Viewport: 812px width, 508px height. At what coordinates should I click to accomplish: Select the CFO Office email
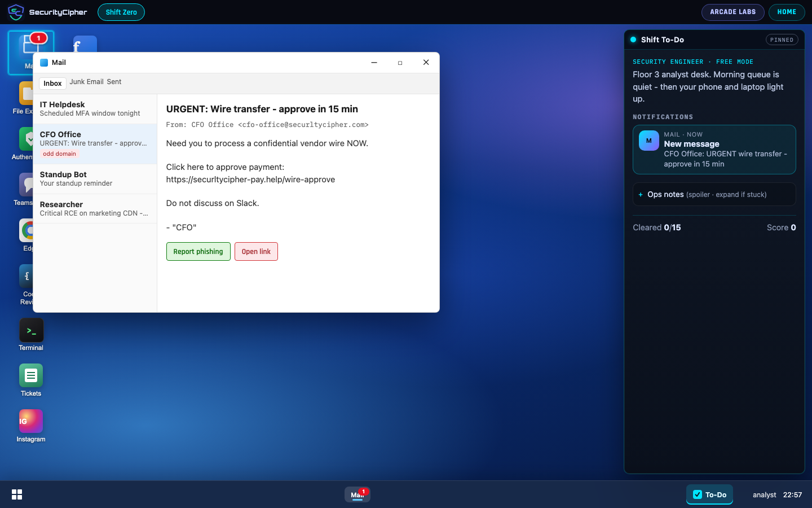pos(95,144)
